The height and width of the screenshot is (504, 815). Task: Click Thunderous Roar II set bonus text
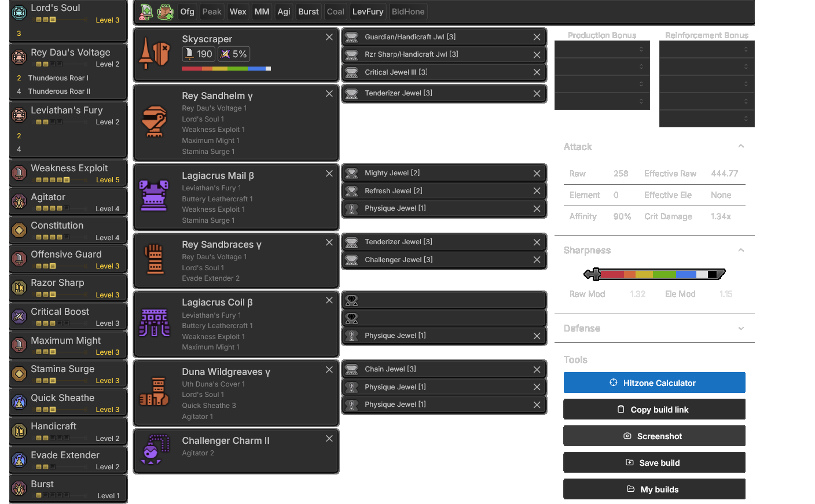(59, 91)
